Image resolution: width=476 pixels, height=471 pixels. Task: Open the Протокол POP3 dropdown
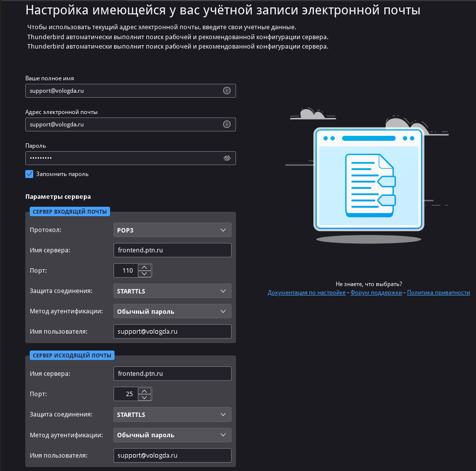tap(172, 230)
